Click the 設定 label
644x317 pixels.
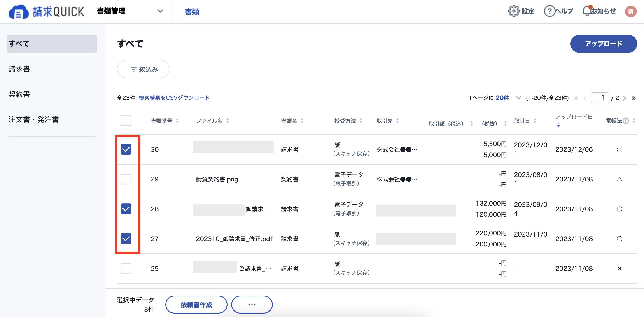pos(528,11)
